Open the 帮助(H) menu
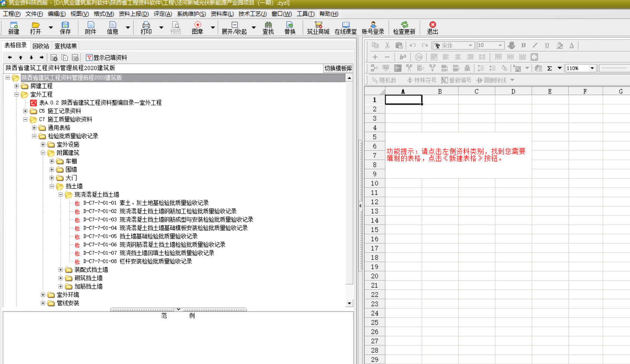630x364 pixels. (329, 14)
